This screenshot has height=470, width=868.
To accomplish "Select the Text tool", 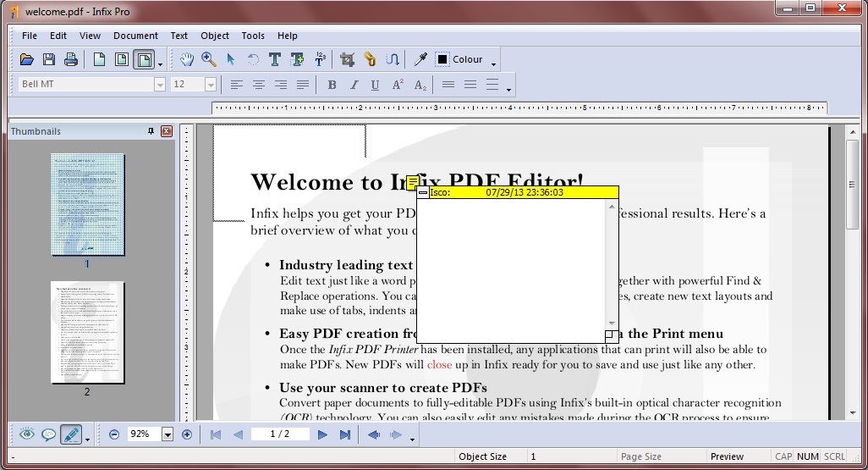I will coord(275,59).
